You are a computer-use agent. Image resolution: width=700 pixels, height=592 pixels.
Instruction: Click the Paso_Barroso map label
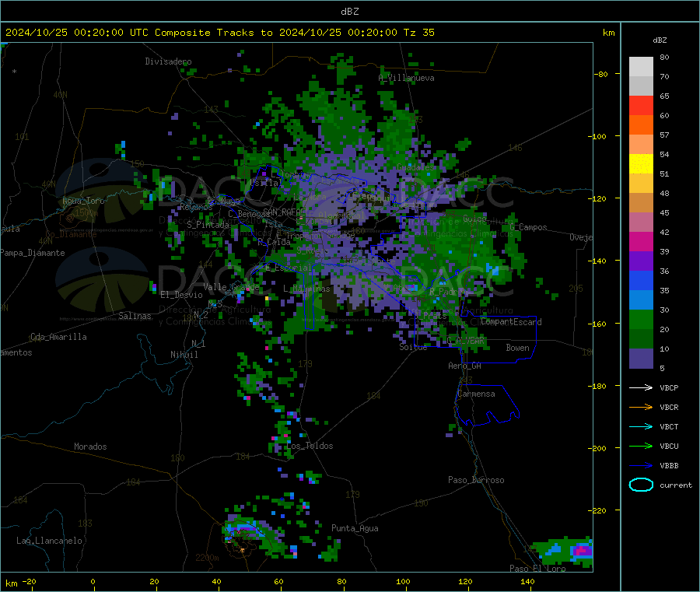point(476,480)
